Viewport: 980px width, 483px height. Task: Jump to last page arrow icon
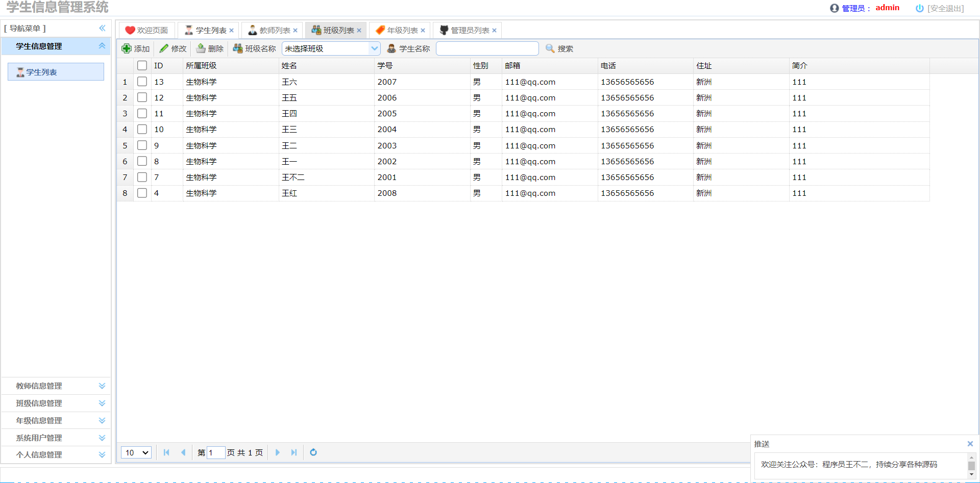click(294, 452)
